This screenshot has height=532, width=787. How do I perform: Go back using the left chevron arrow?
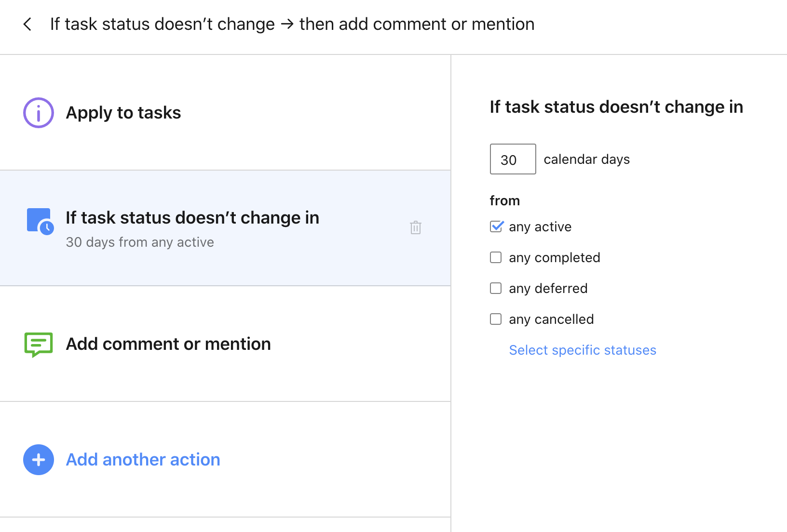(27, 25)
